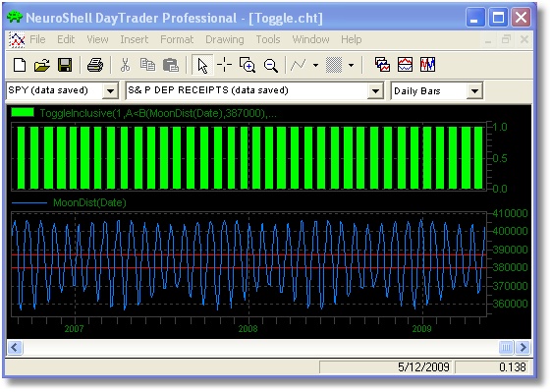Open the fill pattern dropdown arrow

(x=351, y=65)
